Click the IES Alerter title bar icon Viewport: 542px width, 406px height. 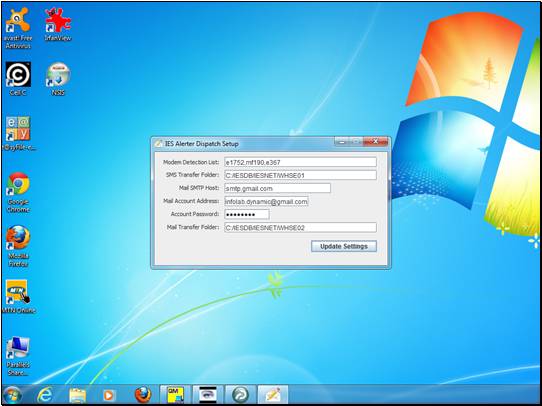(159, 143)
